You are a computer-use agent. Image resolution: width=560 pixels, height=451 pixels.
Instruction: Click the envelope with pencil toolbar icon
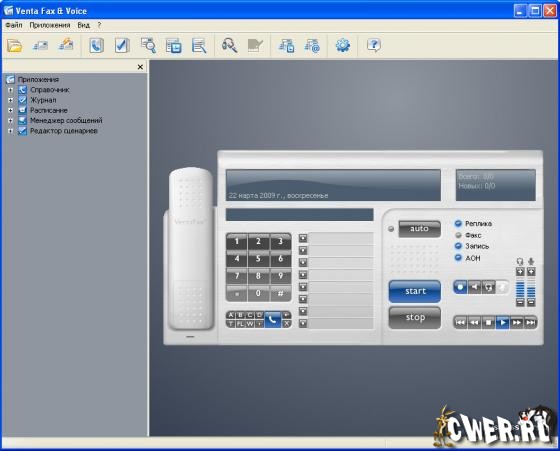point(66,45)
